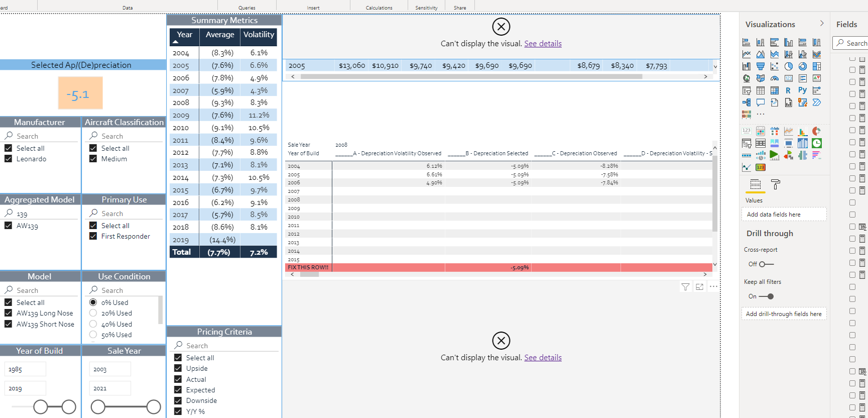Open filters on the selected visual
868x418 pixels.
click(x=685, y=287)
